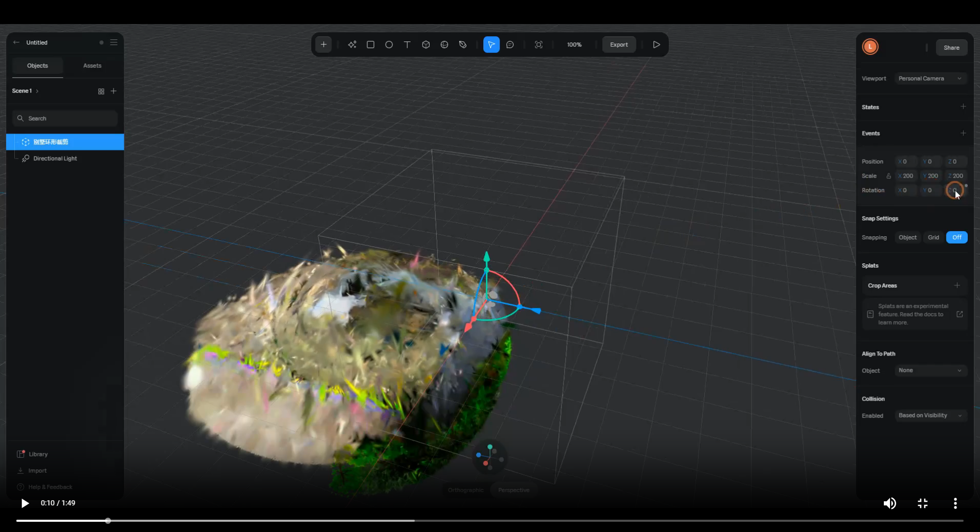Image resolution: width=980 pixels, height=532 pixels.
Task: Click the Export button
Action: point(618,45)
